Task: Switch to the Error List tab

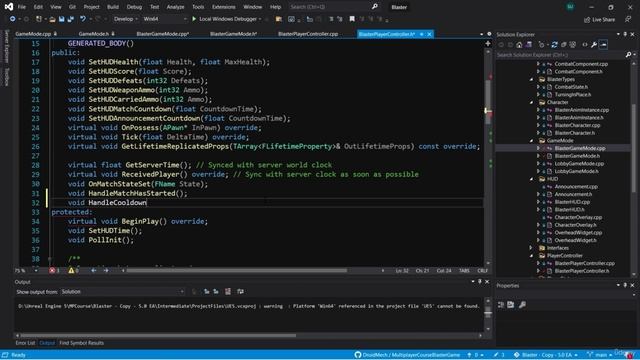Action: [25, 343]
